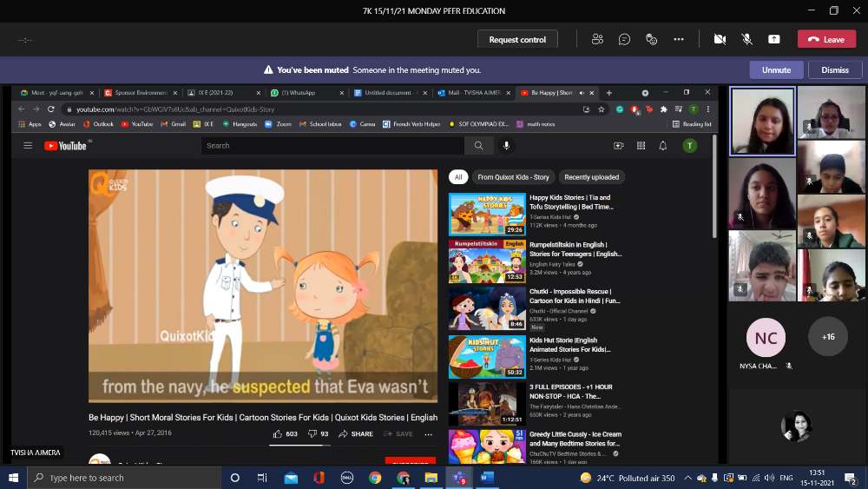Viewport: 868px width, 489px height.
Task: Open the YouTube account avatar T
Action: coord(689,146)
